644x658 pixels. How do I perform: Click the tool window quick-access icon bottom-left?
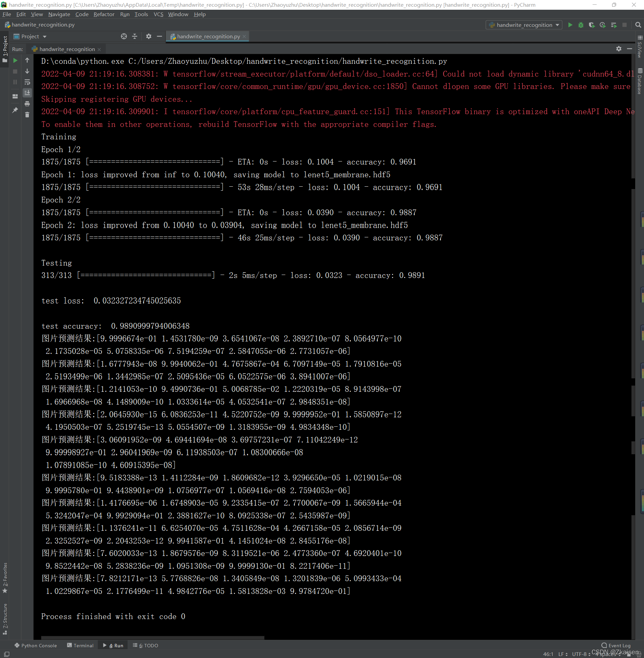(7, 655)
